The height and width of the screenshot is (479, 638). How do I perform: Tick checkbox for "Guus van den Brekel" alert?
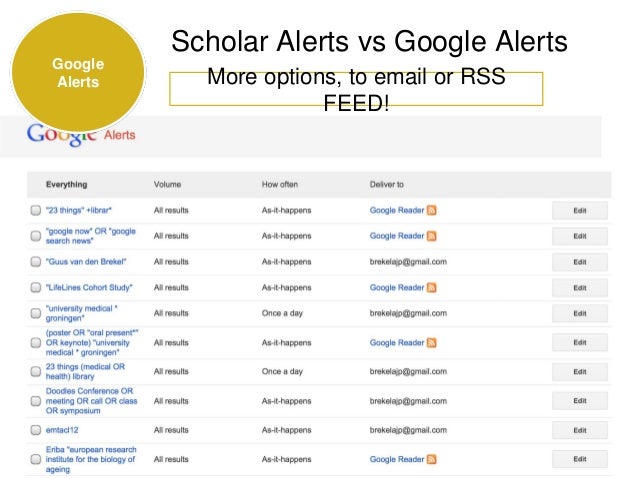point(36,261)
